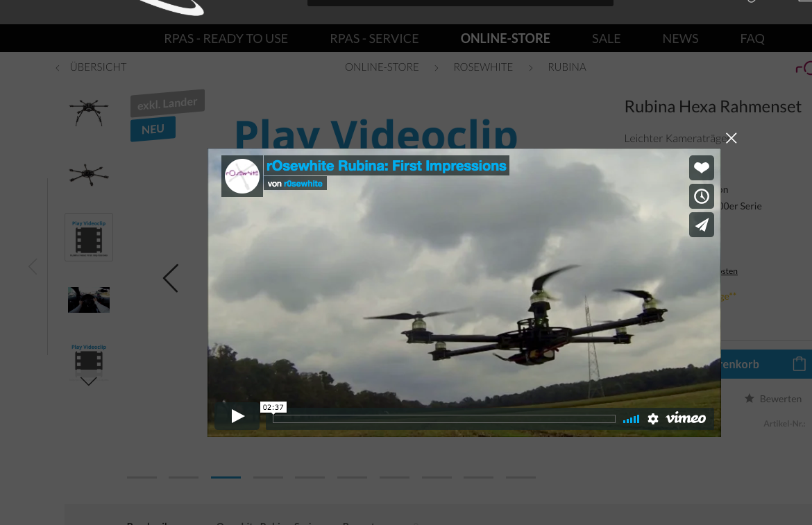Viewport: 812px width, 525px height.
Task: Adjust the Vimeo volume bars
Action: (x=631, y=419)
